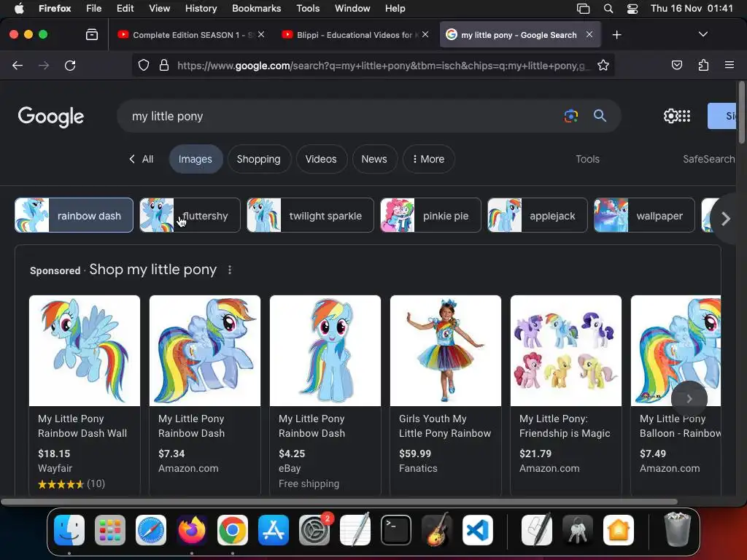Open macOS Spotlight search
The height and width of the screenshot is (560, 747).
click(x=608, y=9)
